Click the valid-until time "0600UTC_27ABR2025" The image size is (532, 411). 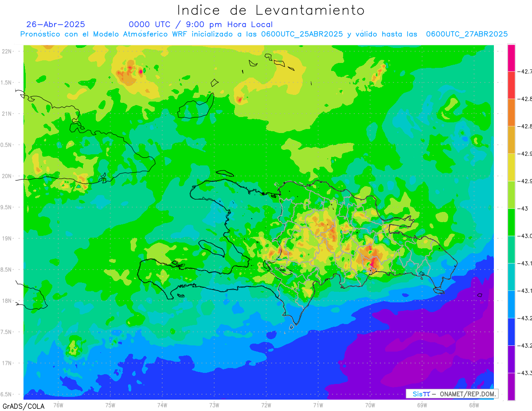(x=466, y=34)
